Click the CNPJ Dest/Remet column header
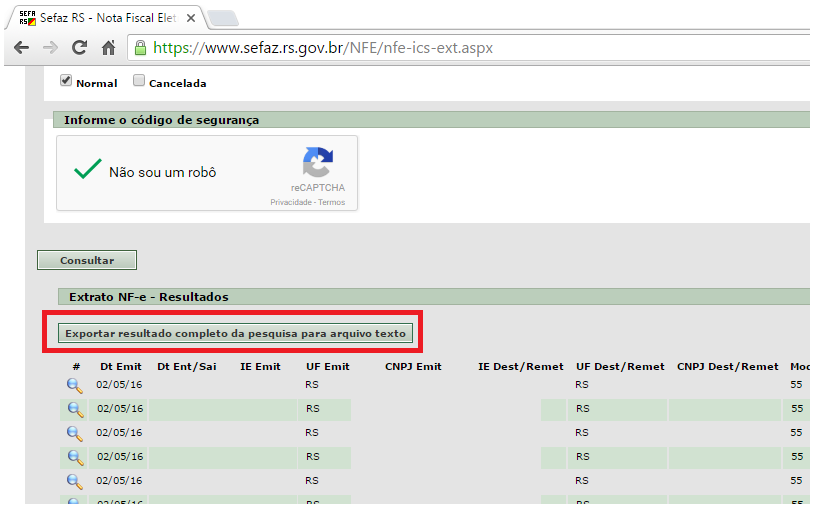Viewport: 814px width, 507px height. [x=727, y=367]
